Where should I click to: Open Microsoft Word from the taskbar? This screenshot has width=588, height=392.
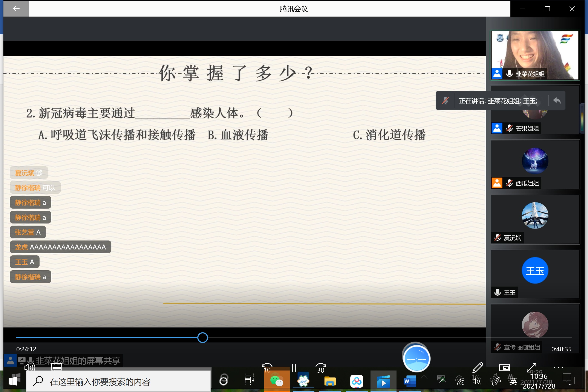pos(410,381)
